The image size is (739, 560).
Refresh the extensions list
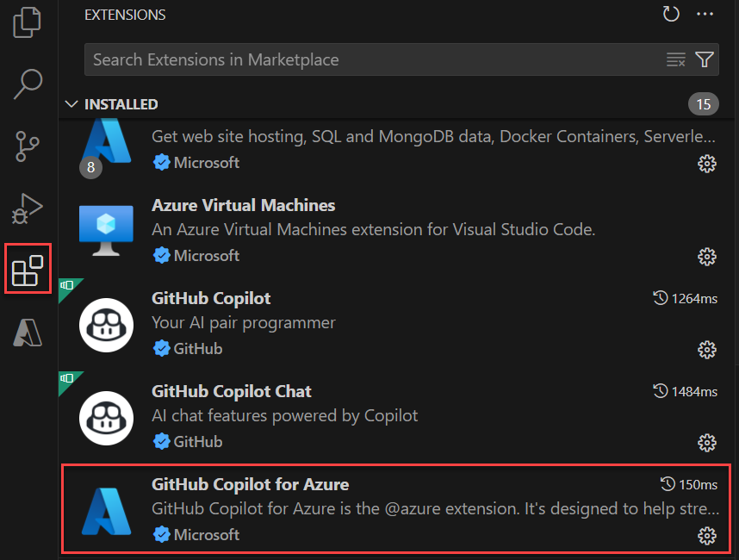[671, 14]
